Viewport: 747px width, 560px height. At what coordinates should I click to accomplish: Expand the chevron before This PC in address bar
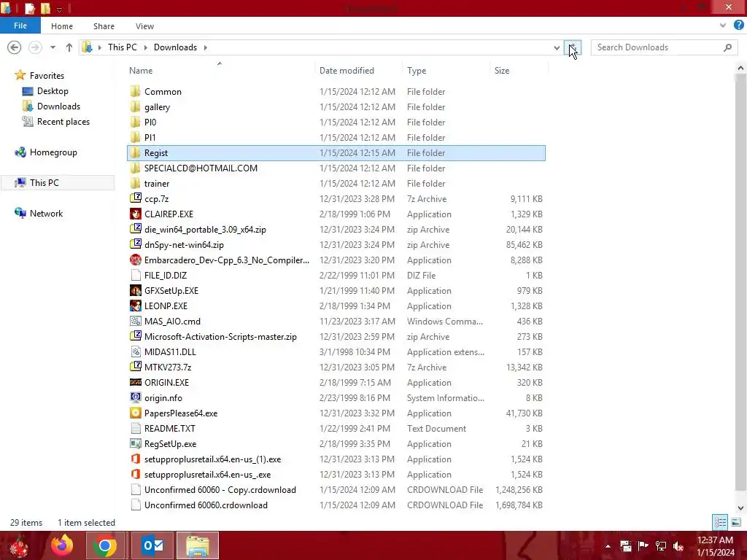click(99, 47)
